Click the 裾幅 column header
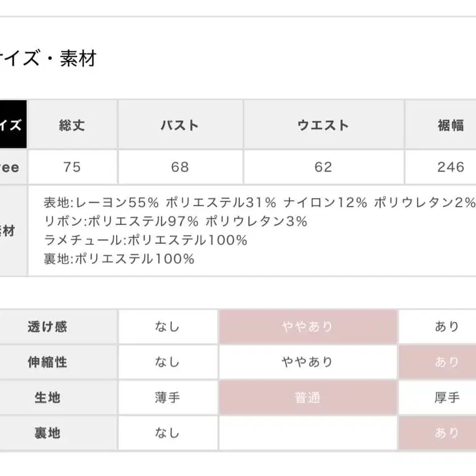 [451, 125]
